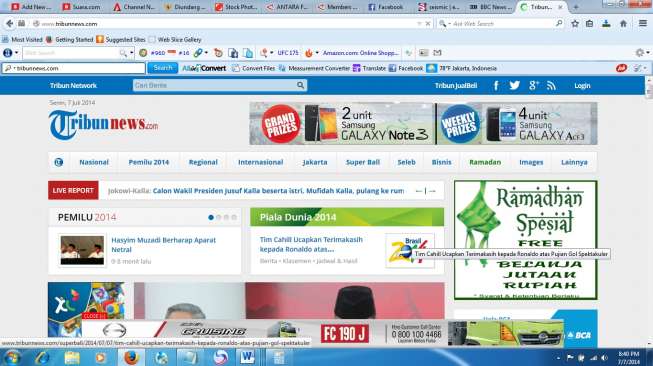Click the site search magnifier icon
This screenshot has height=366, width=653.
coord(301,85)
